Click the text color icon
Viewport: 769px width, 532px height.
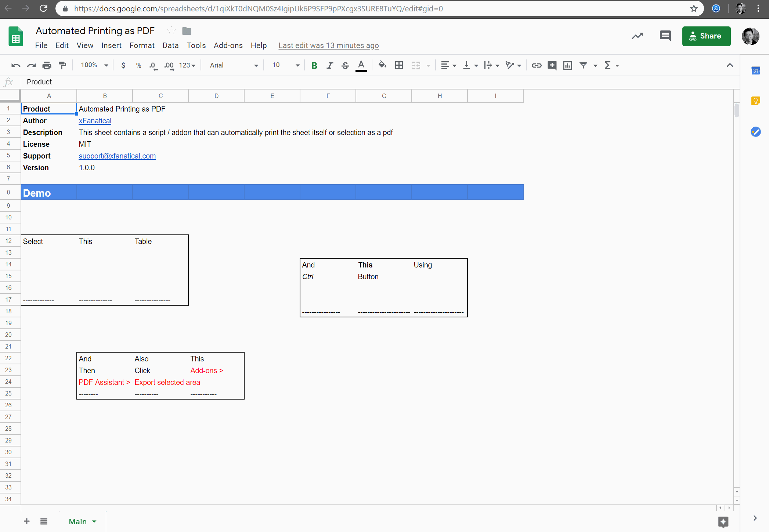pos(361,65)
